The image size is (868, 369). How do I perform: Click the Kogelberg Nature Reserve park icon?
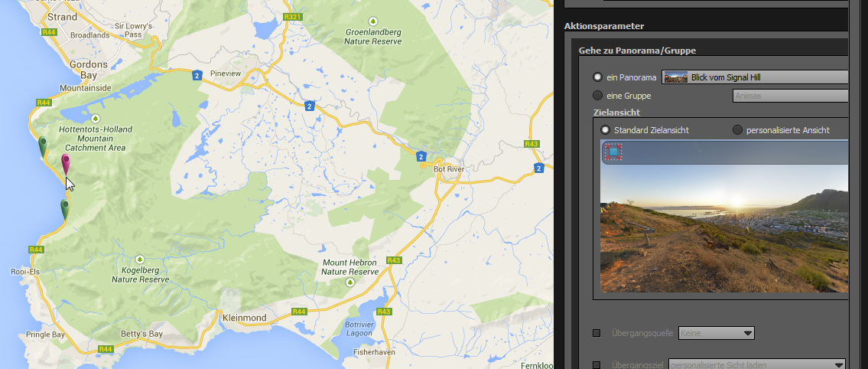(x=138, y=259)
